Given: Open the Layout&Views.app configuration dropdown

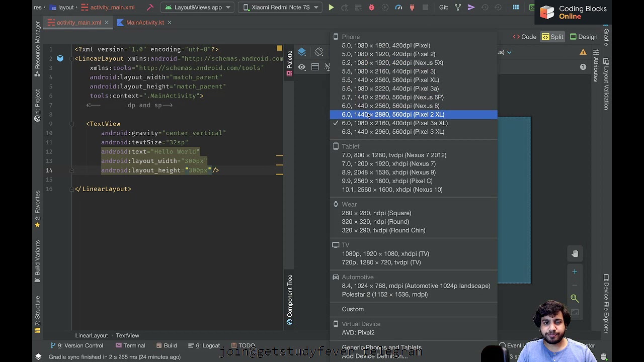Looking at the screenshot, I should tap(198, 8).
